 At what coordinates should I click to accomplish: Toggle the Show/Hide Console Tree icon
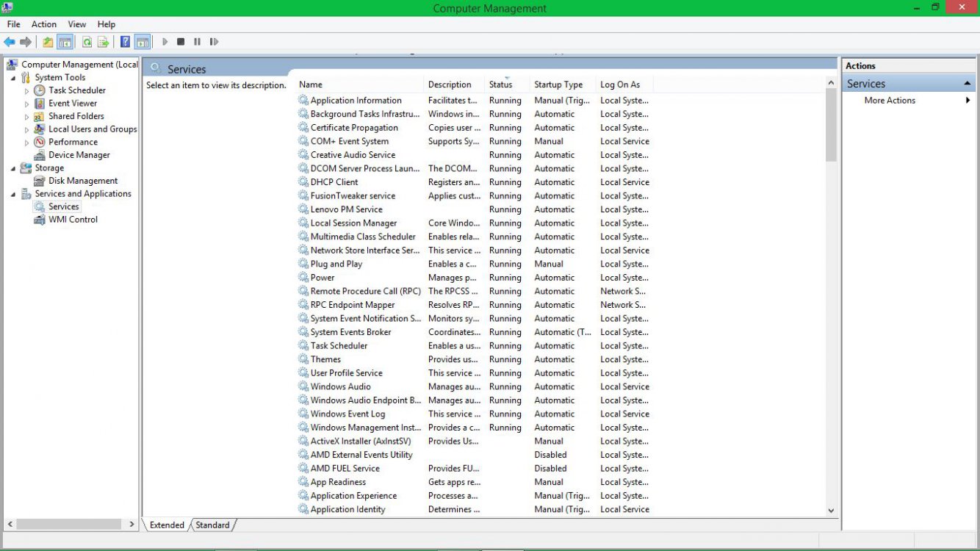coord(65,42)
